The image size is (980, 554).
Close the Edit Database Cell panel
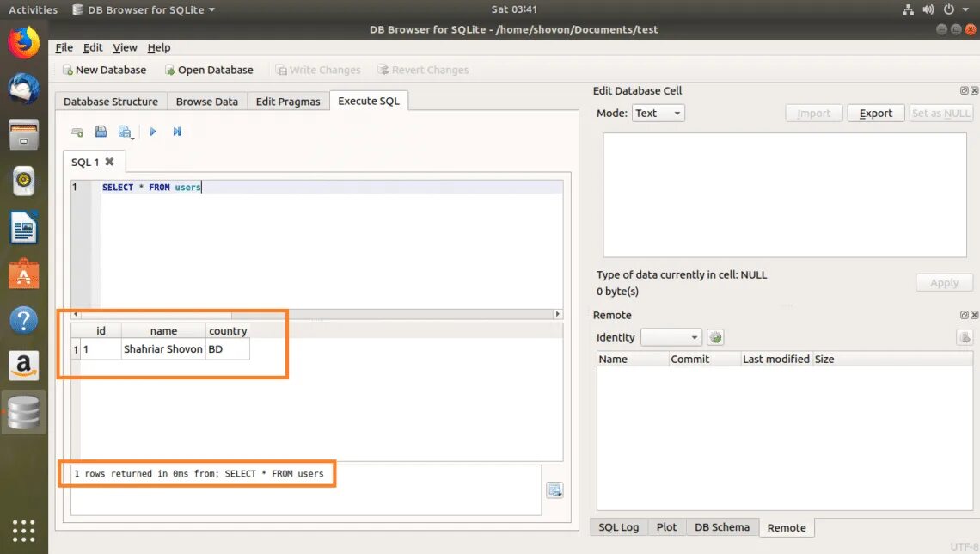974,90
